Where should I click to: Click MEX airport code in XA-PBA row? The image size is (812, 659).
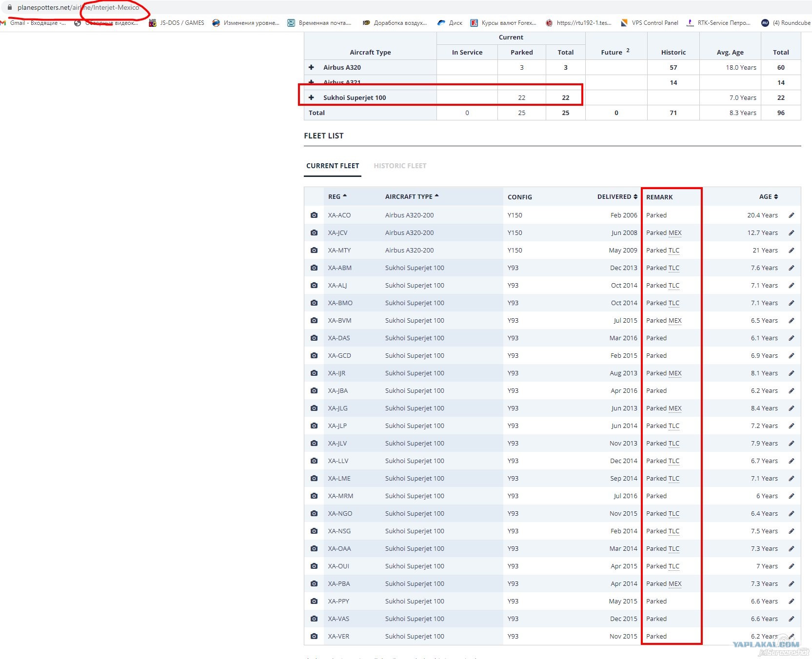(675, 583)
